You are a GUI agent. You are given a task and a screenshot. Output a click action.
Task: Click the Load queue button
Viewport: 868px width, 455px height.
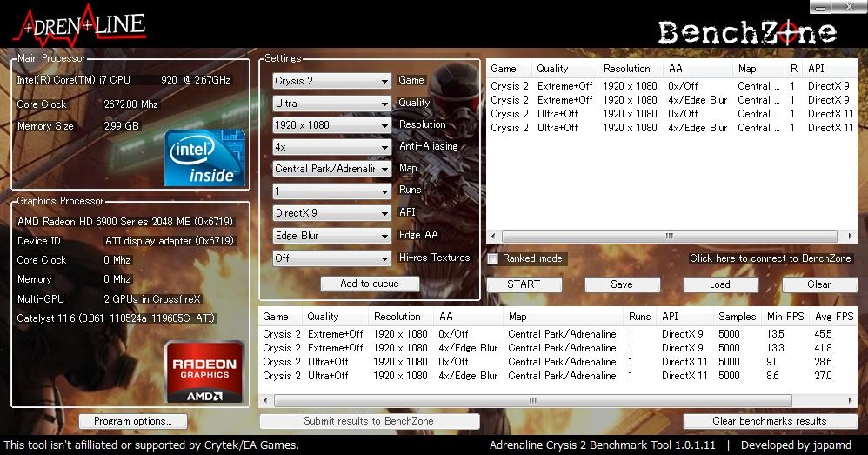click(720, 284)
